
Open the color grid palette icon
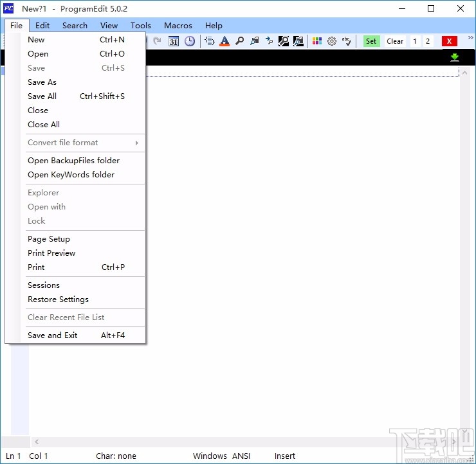[x=317, y=41]
